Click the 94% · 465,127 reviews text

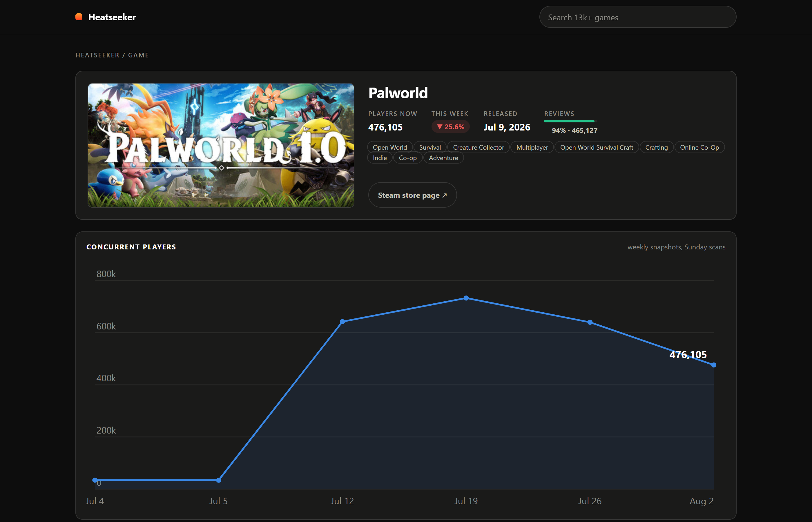click(574, 130)
